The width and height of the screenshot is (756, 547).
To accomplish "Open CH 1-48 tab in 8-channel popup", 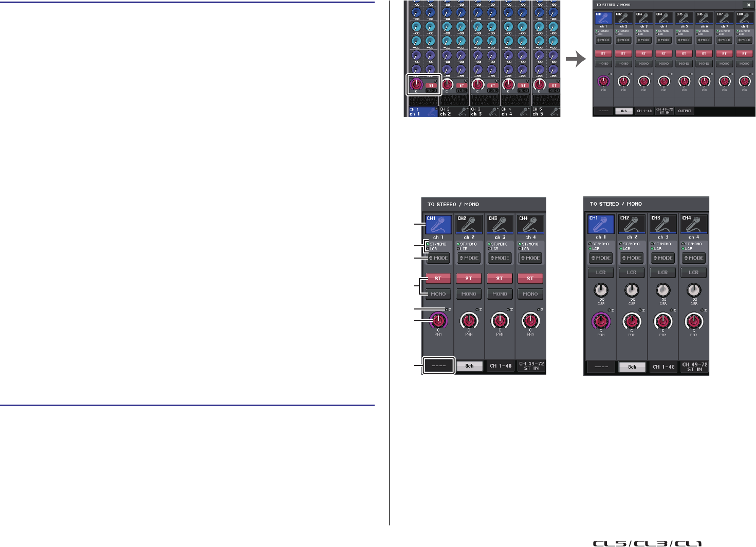I will click(x=644, y=111).
